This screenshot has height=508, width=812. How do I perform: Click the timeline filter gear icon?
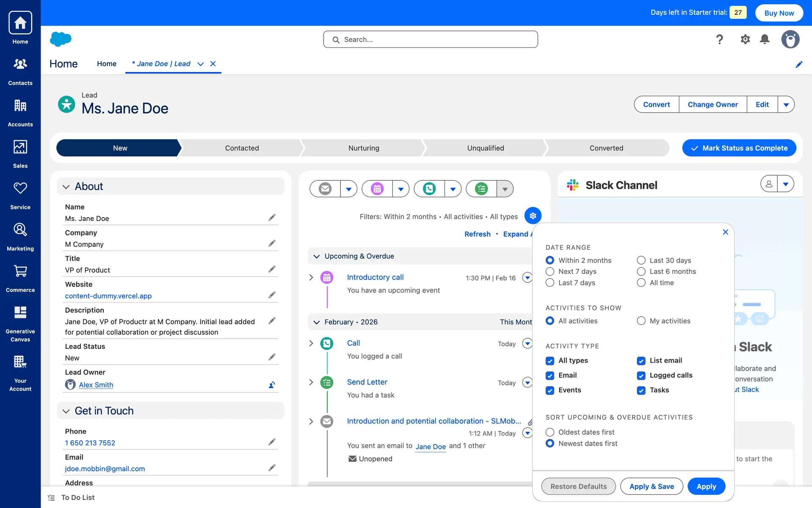(533, 216)
